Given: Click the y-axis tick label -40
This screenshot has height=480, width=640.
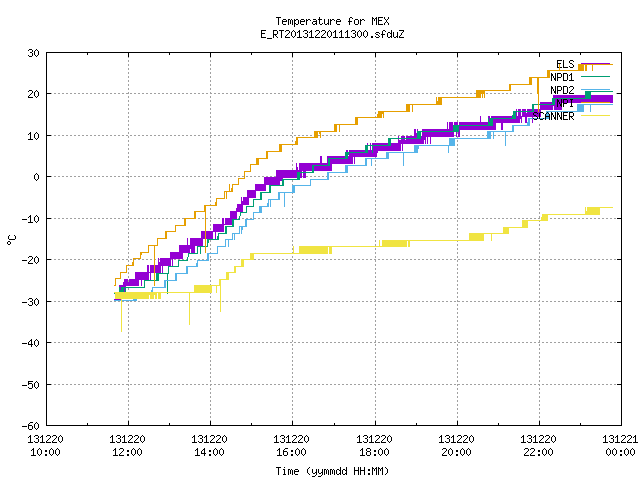Looking at the screenshot, I should (31, 343).
